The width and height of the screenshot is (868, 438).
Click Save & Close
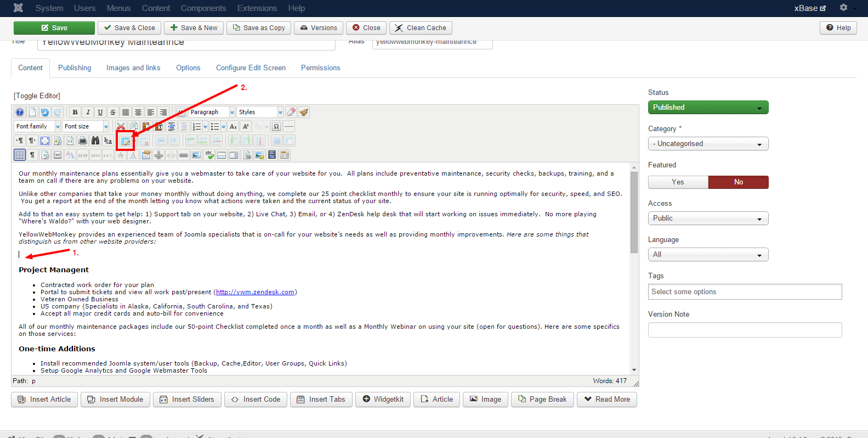pyautogui.click(x=129, y=28)
